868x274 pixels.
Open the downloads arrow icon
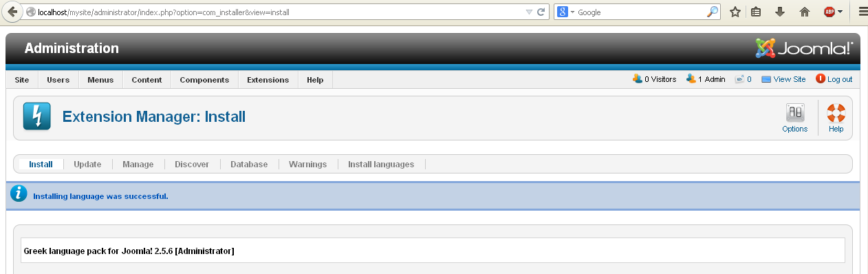779,12
